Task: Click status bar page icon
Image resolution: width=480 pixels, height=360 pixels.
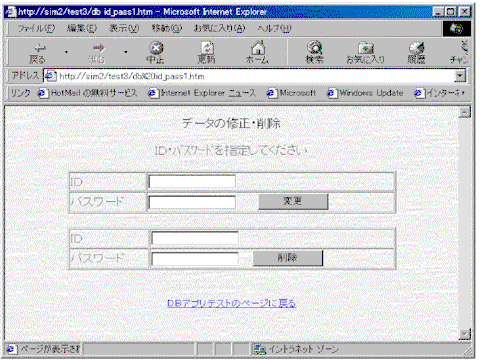Action: click(x=11, y=349)
